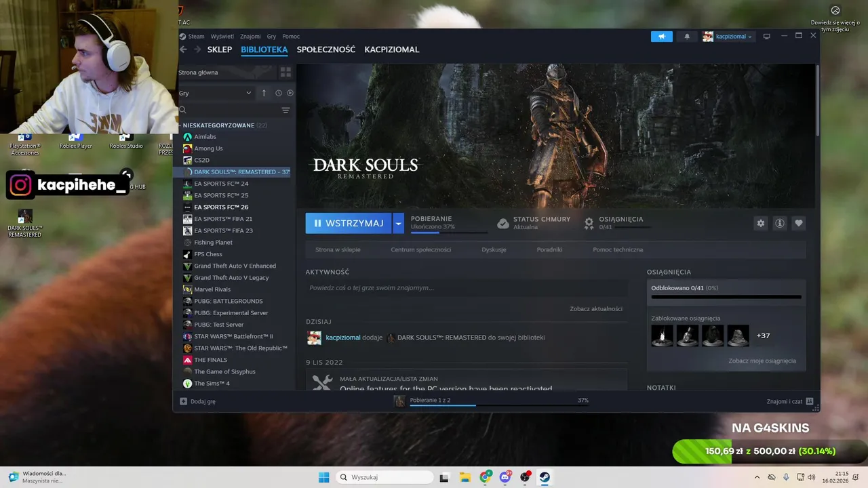Open the Kacpiziomal profile tab
This screenshot has height=488, width=868.
pyautogui.click(x=392, y=49)
